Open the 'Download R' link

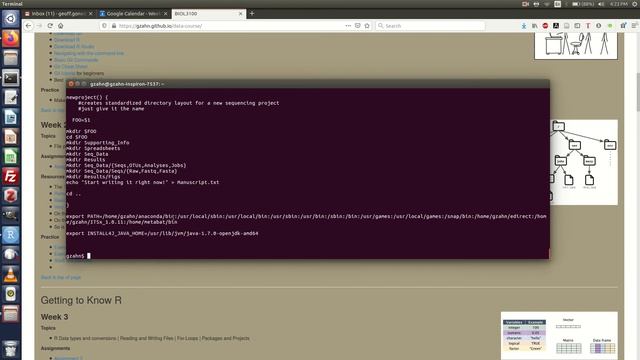click(67, 40)
